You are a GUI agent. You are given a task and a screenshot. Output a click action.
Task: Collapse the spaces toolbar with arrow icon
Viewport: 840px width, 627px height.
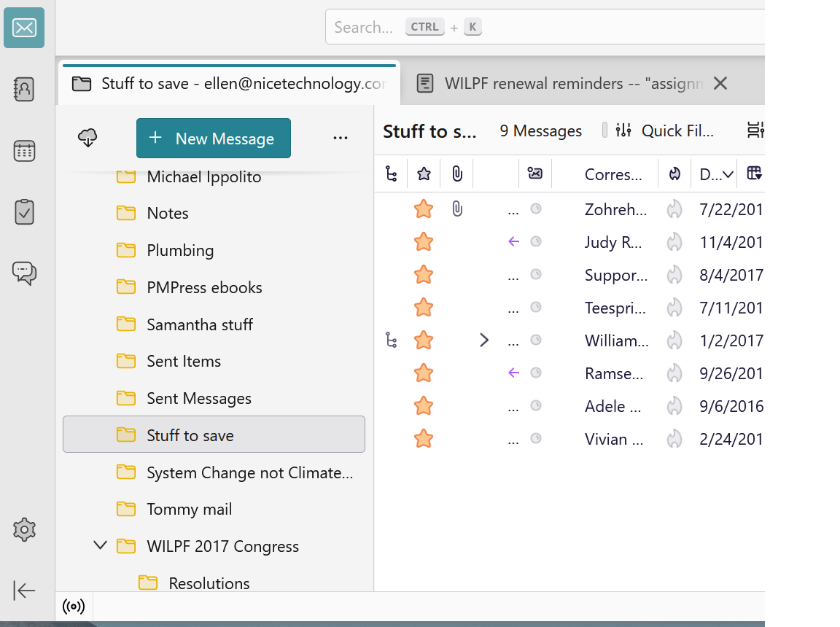coord(24,591)
